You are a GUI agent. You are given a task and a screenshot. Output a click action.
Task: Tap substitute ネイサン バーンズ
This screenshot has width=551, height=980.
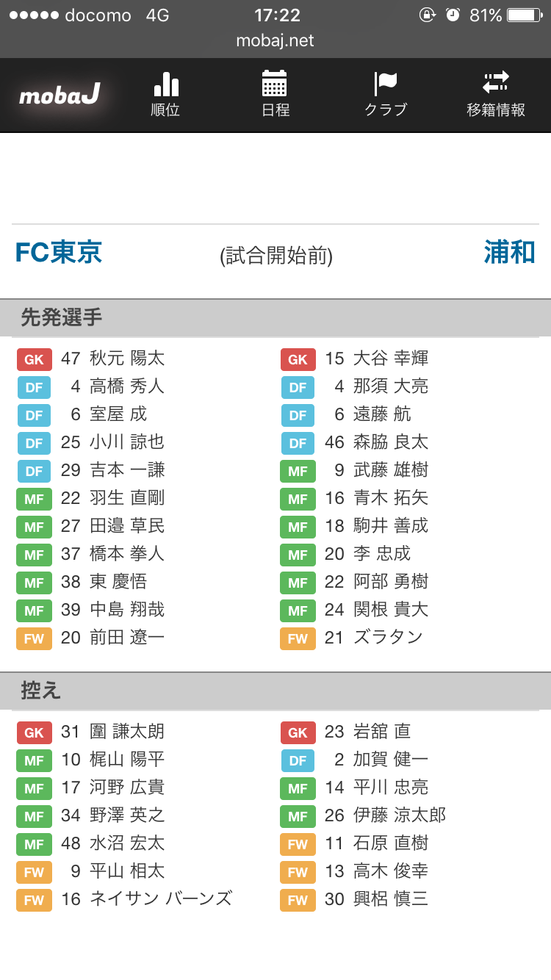[160, 899]
